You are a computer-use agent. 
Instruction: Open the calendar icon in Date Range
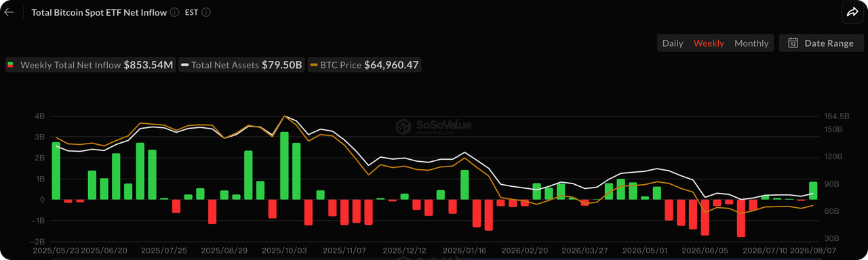click(x=793, y=43)
